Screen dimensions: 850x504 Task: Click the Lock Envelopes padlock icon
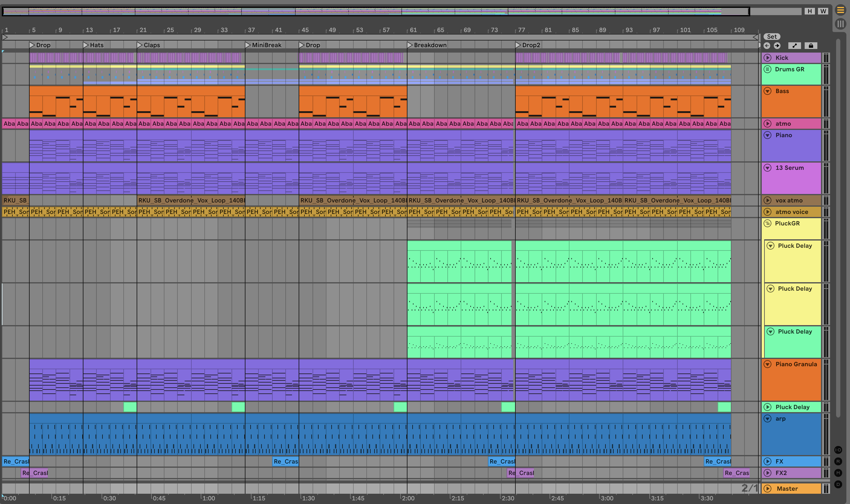pyautogui.click(x=811, y=46)
